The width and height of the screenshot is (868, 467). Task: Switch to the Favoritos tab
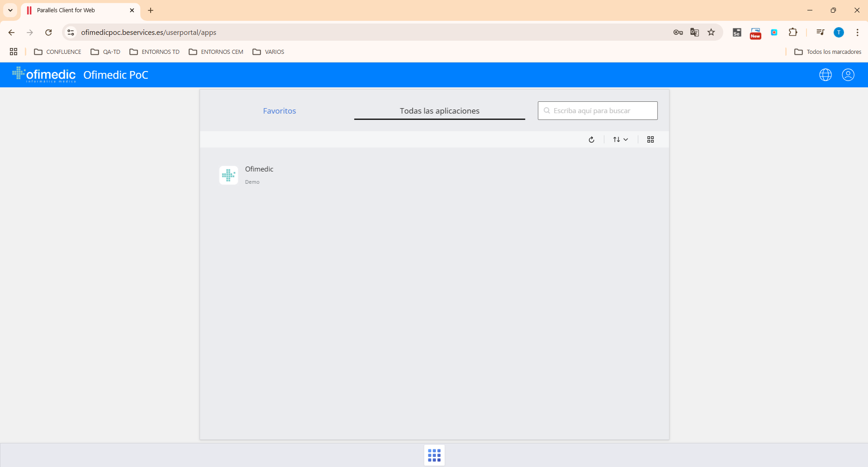coord(279,111)
